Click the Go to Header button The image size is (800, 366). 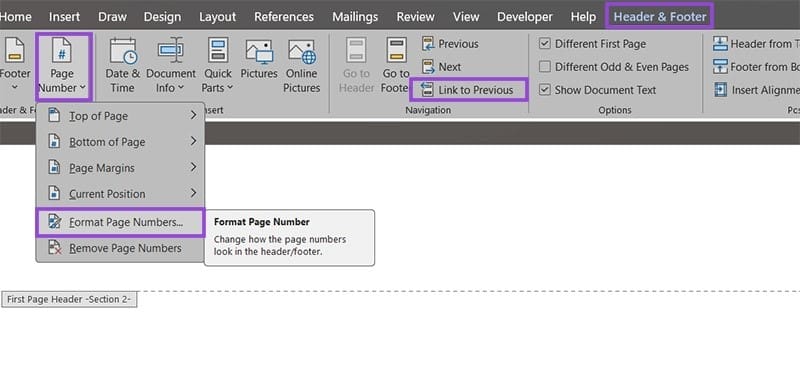pyautogui.click(x=357, y=65)
